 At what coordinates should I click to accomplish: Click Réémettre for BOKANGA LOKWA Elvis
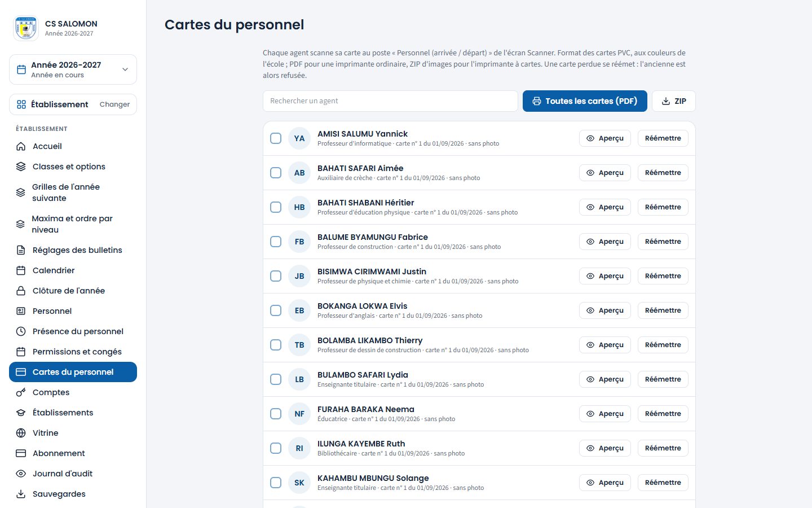click(663, 310)
